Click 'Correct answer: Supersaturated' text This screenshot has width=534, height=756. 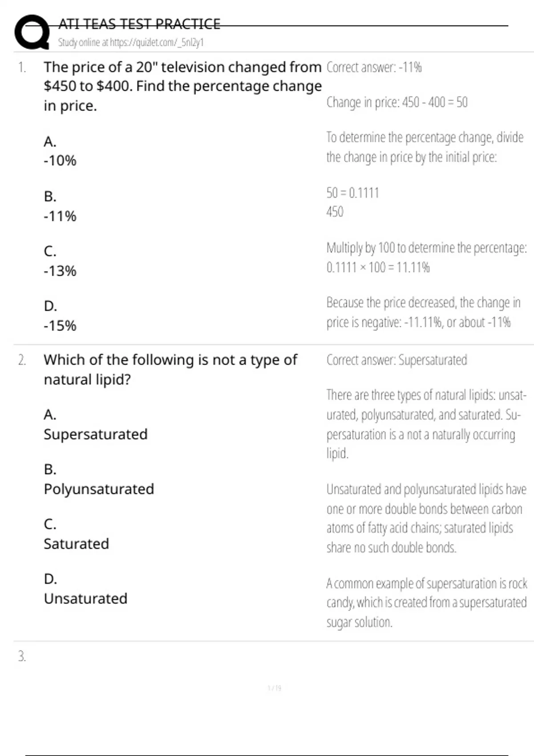click(396, 360)
